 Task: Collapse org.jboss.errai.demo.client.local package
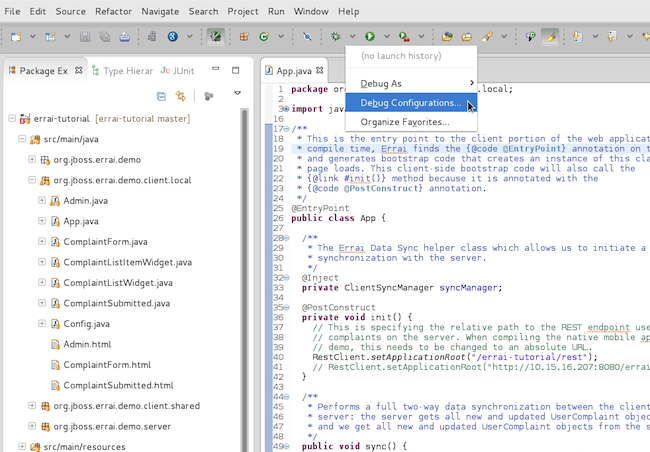(32, 180)
